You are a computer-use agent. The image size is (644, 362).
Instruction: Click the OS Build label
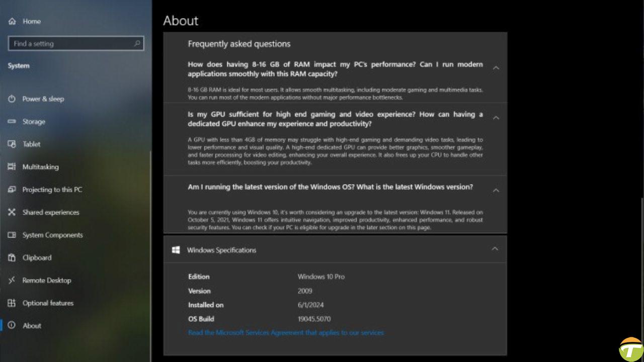[x=201, y=319]
